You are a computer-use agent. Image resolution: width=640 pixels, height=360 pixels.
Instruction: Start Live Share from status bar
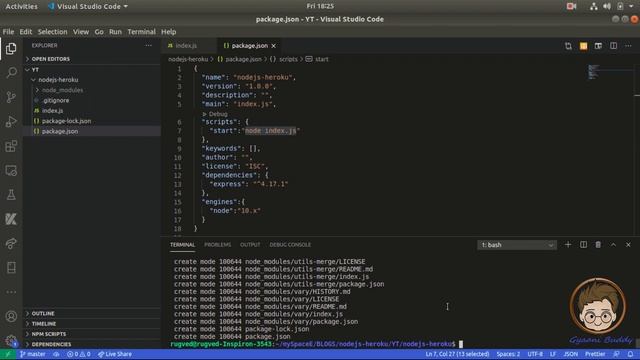click(115, 354)
